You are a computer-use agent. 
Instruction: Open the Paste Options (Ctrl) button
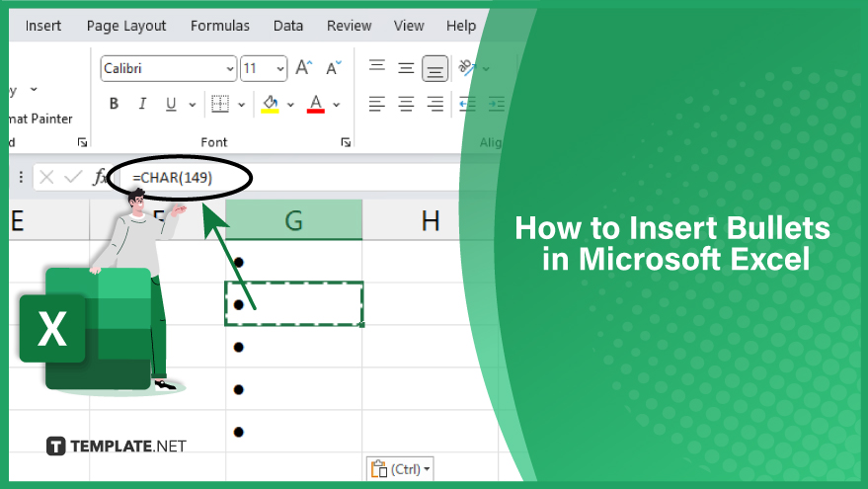click(400, 469)
